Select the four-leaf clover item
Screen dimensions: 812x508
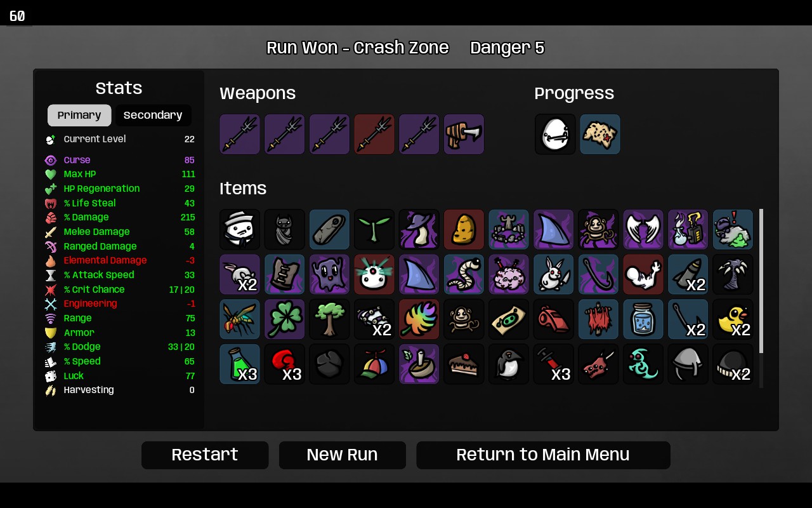point(285,319)
